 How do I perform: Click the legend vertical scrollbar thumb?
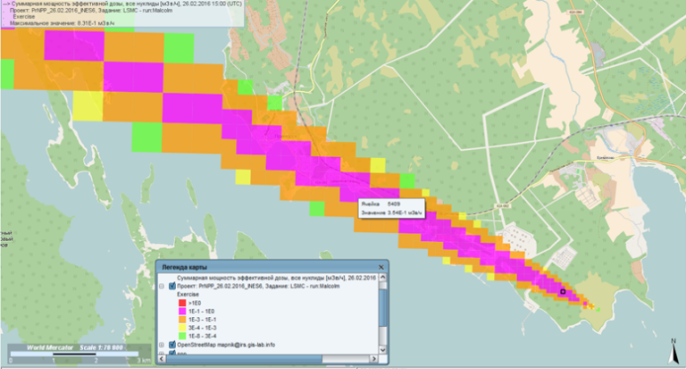pyautogui.click(x=382, y=308)
